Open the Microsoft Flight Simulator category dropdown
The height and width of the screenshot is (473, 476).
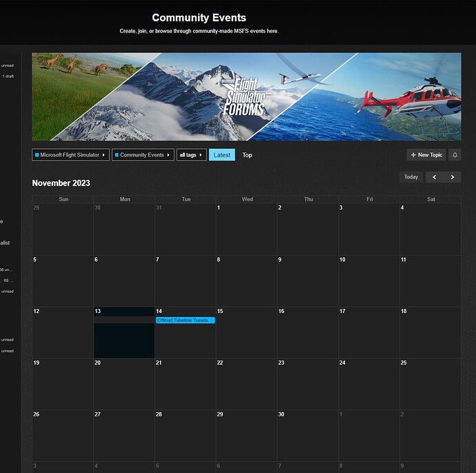[x=70, y=154]
